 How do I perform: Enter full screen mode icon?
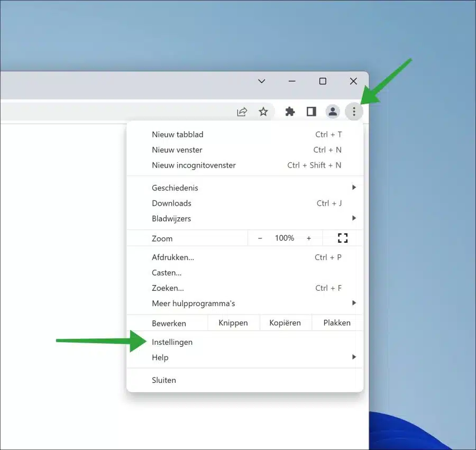(343, 238)
